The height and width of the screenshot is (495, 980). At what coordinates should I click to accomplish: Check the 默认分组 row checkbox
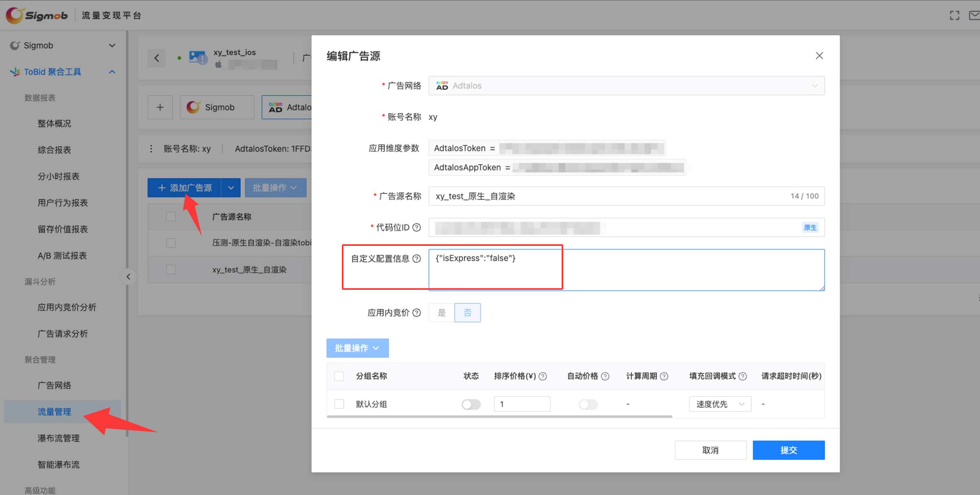[x=339, y=404]
